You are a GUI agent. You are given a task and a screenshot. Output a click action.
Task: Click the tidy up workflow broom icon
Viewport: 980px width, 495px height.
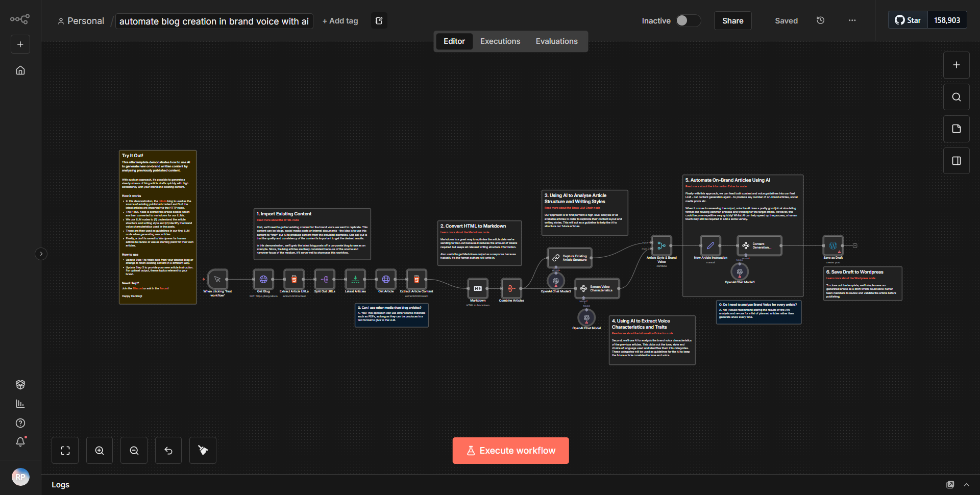click(203, 451)
